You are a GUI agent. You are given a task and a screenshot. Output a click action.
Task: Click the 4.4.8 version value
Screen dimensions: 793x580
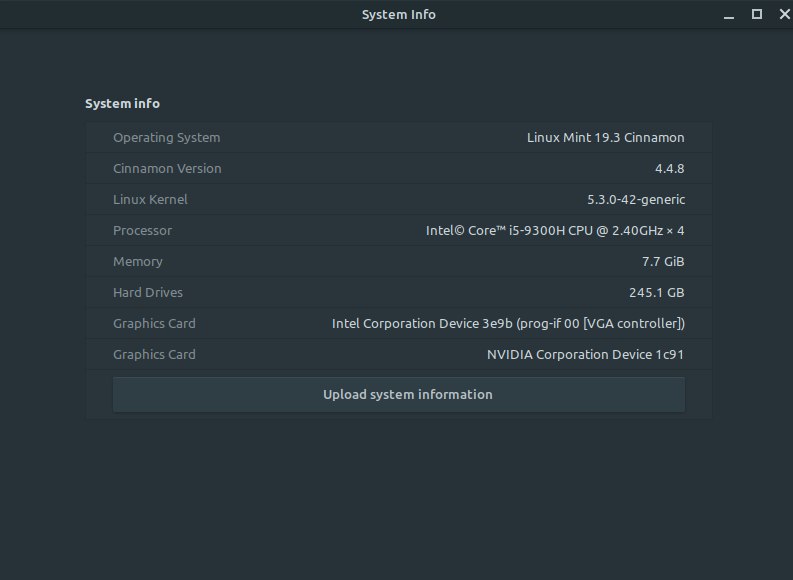point(670,168)
